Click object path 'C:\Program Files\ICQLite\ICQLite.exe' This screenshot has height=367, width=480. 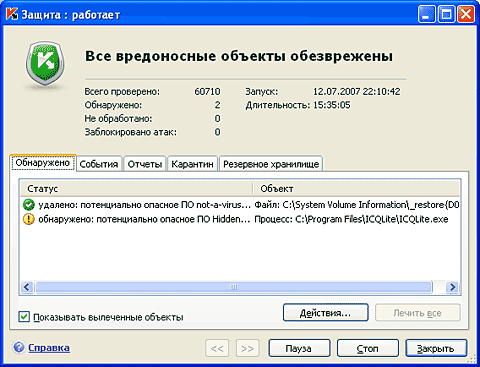click(372, 219)
